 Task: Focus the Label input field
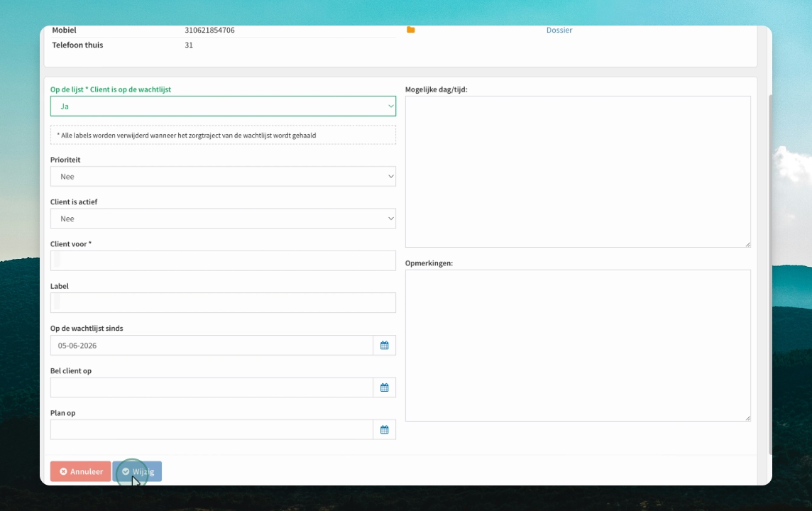click(x=223, y=303)
